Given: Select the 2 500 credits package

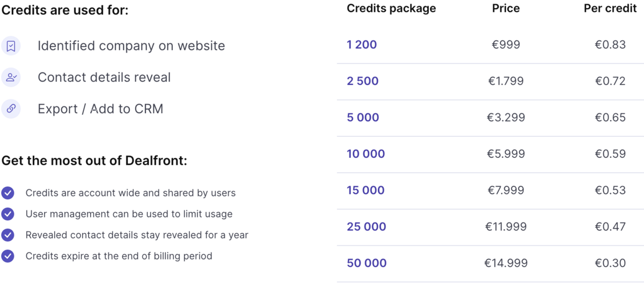Looking at the screenshot, I should pos(363,81).
